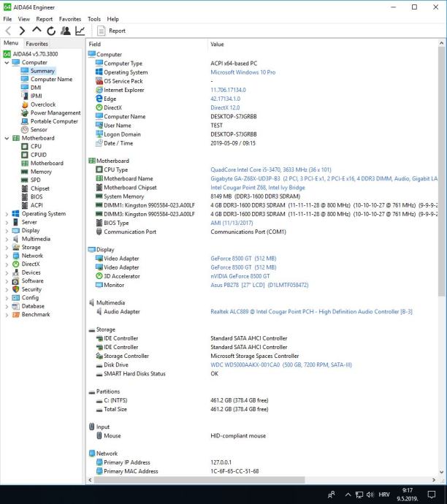This screenshot has height=504, width=447.
Task: Open the Tools menu
Action: pos(93,19)
